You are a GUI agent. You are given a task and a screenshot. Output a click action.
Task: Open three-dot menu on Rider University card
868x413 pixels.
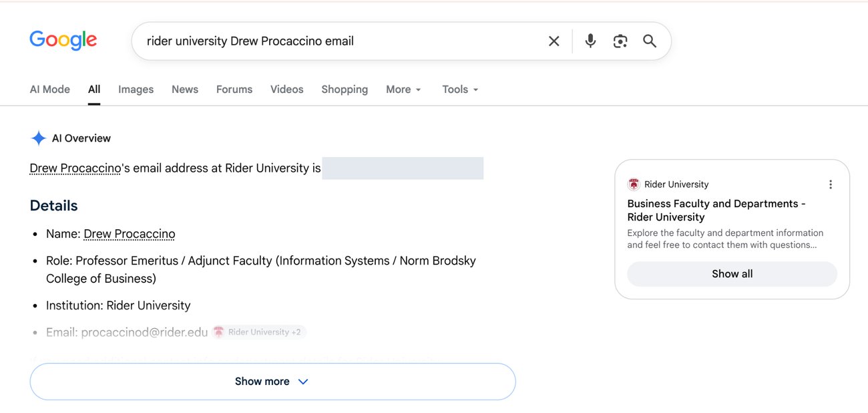[x=831, y=184]
